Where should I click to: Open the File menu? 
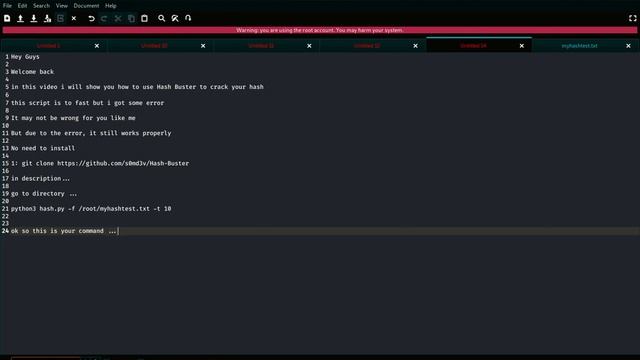7,6
